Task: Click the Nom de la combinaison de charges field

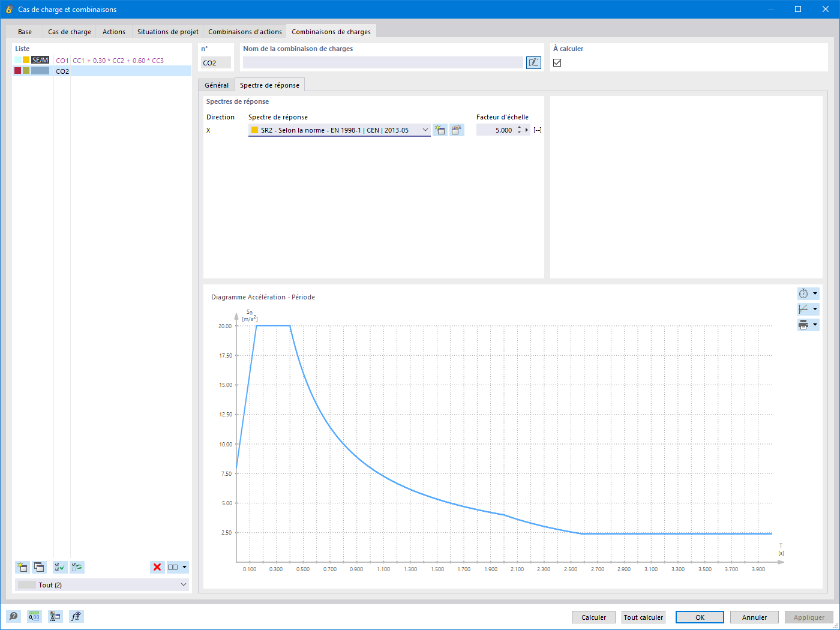Action: 383,62
